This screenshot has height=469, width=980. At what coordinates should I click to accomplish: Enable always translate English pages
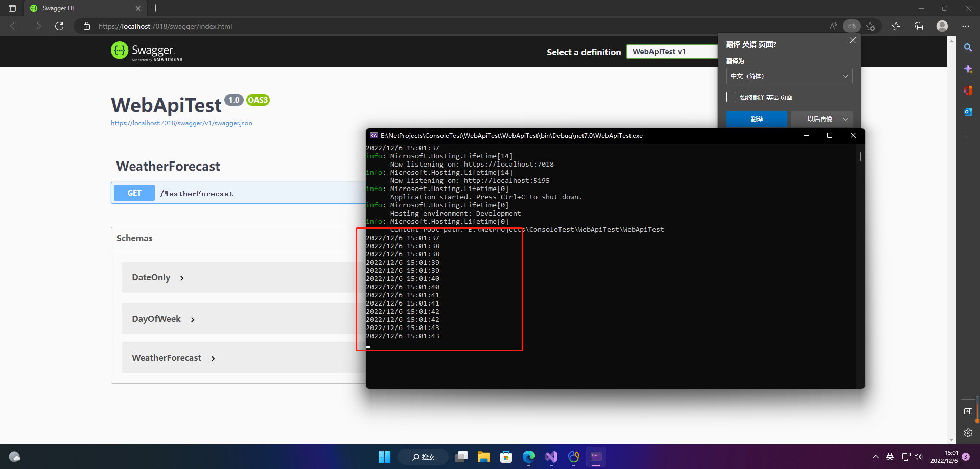pyautogui.click(x=731, y=97)
